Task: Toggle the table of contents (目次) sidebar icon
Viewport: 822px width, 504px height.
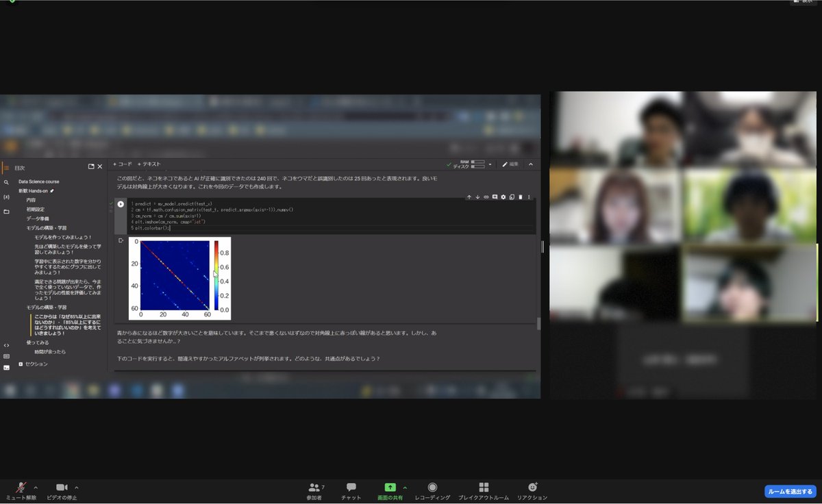Action: click(x=6, y=167)
